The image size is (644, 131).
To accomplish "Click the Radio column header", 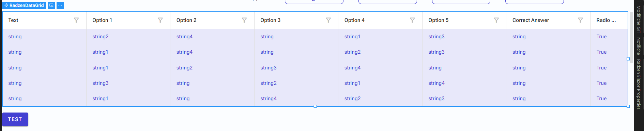I will (606, 20).
